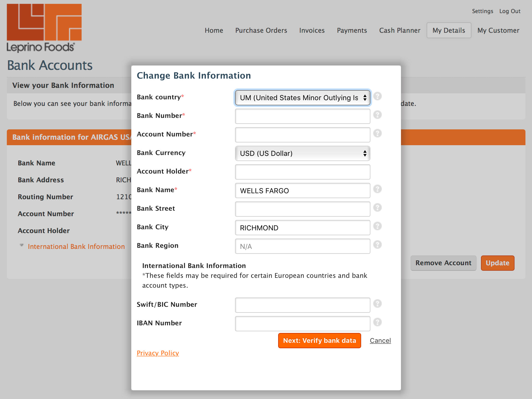Click help icon next to IBAN Number

tap(377, 322)
